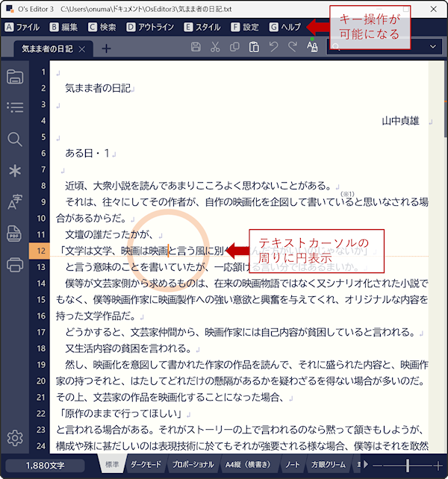Click the undo arrow in toolbar
The image size is (448, 479).
(x=273, y=48)
